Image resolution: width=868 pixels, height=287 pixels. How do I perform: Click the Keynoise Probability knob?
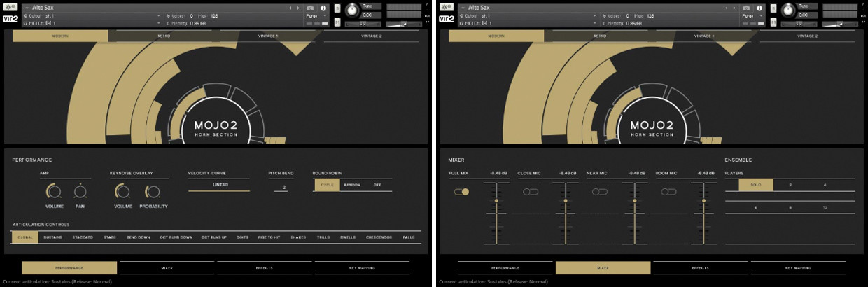[152, 191]
